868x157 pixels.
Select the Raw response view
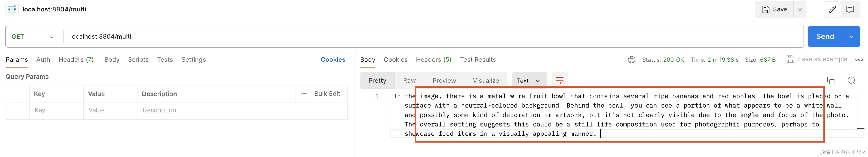409,81
